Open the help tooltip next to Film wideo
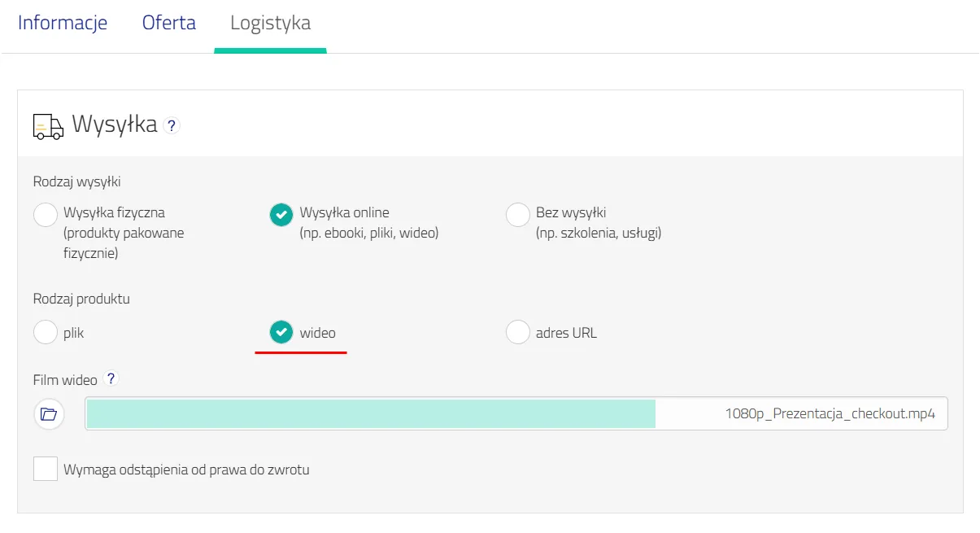980x533 pixels. 111,378
